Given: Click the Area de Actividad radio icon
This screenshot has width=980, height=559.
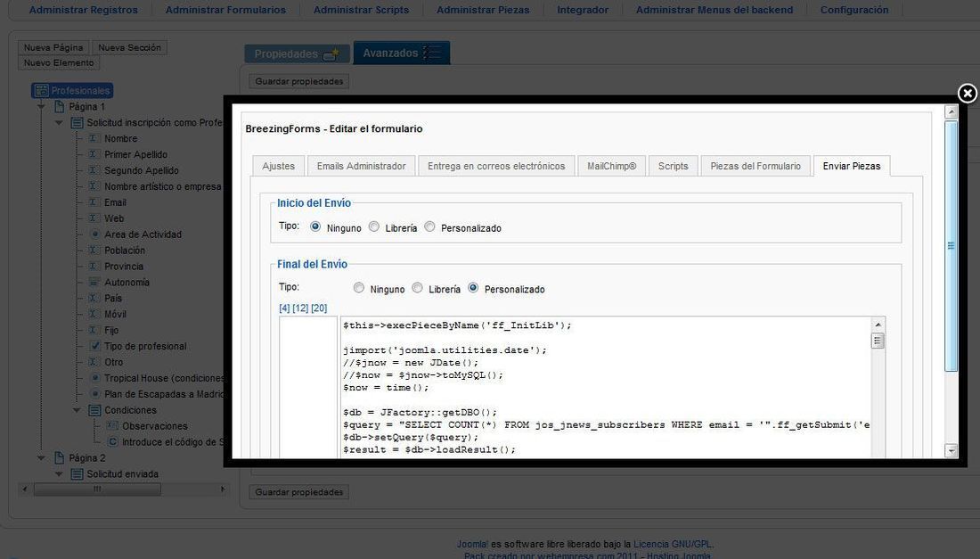Looking at the screenshot, I should point(95,234).
